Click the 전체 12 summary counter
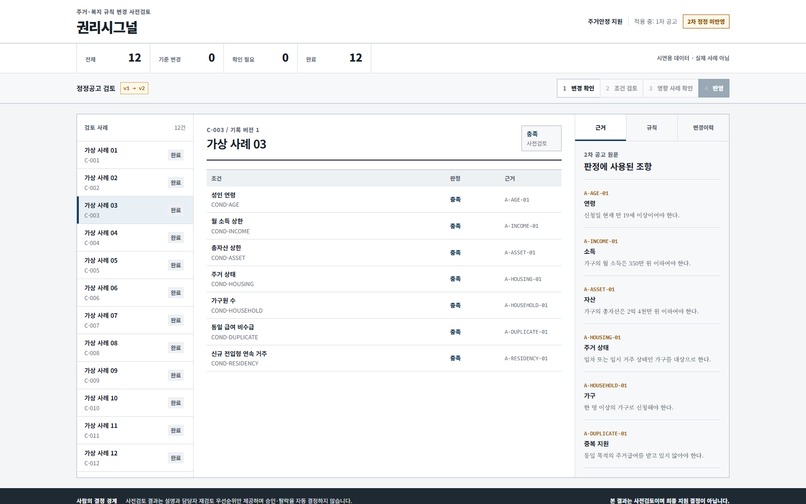The height and width of the screenshot is (504, 806). 113,58
